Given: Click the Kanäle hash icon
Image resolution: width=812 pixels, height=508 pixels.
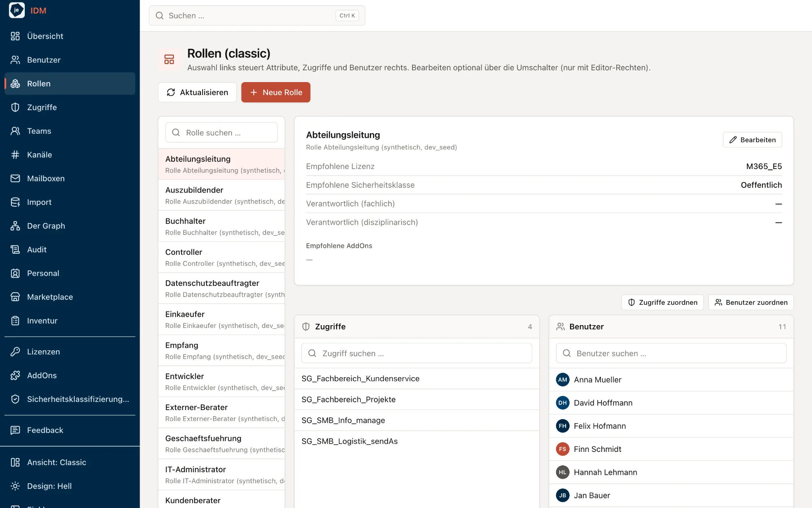Looking at the screenshot, I should pos(15,155).
